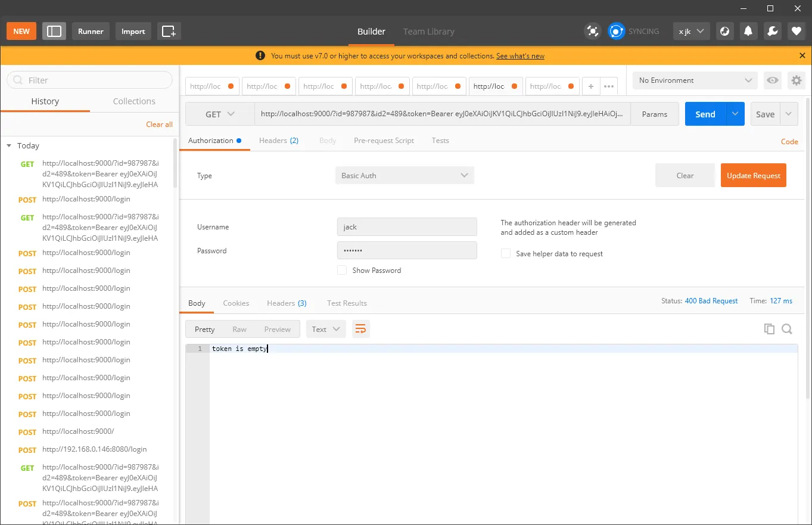The height and width of the screenshot is (525, 812).
Task: Expand the Basic Auth type dropdown
Action: click(405, 175)
